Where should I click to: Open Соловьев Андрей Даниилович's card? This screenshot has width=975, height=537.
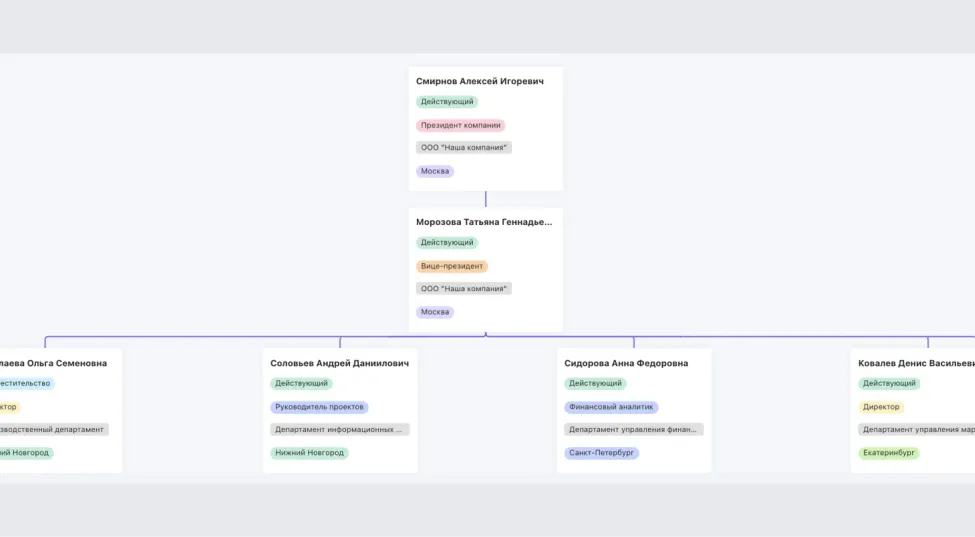click(339, 363)
